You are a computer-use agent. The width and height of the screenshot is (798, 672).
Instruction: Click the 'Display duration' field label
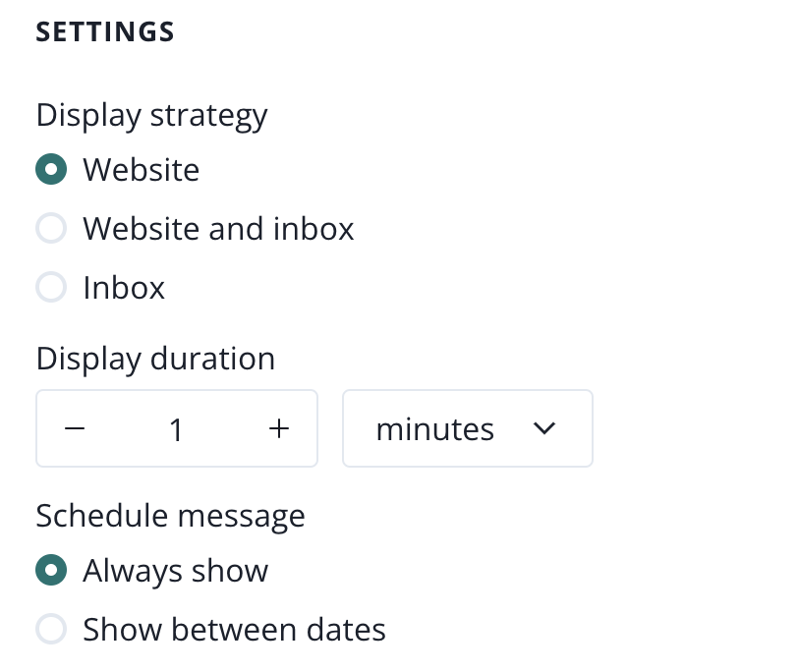point(155,359)
